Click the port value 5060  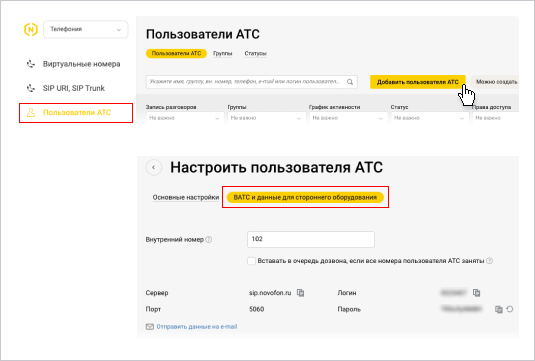pos(257,309)
